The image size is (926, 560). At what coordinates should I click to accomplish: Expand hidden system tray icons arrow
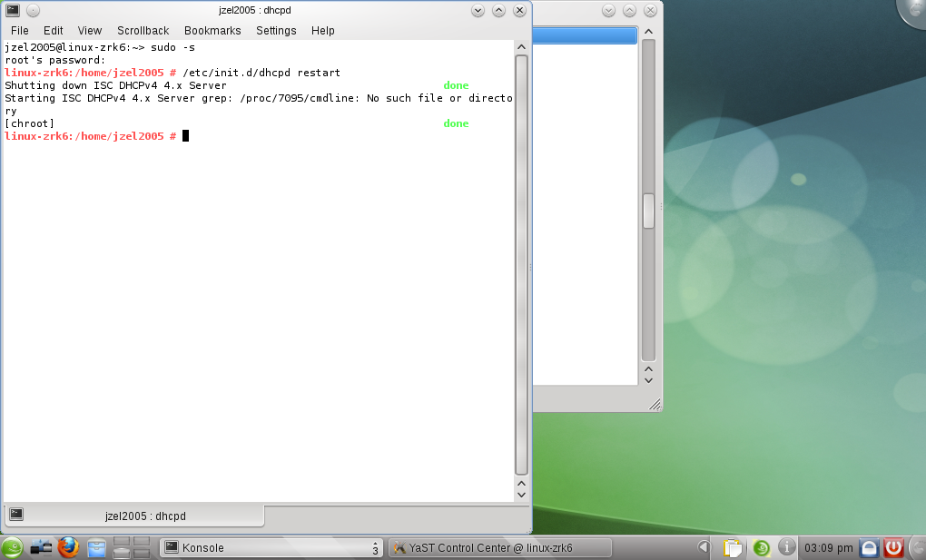point(704,547)
